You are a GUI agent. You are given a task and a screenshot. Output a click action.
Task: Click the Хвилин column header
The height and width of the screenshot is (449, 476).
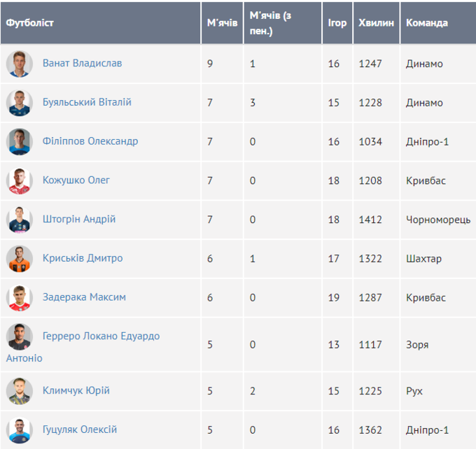376,22
